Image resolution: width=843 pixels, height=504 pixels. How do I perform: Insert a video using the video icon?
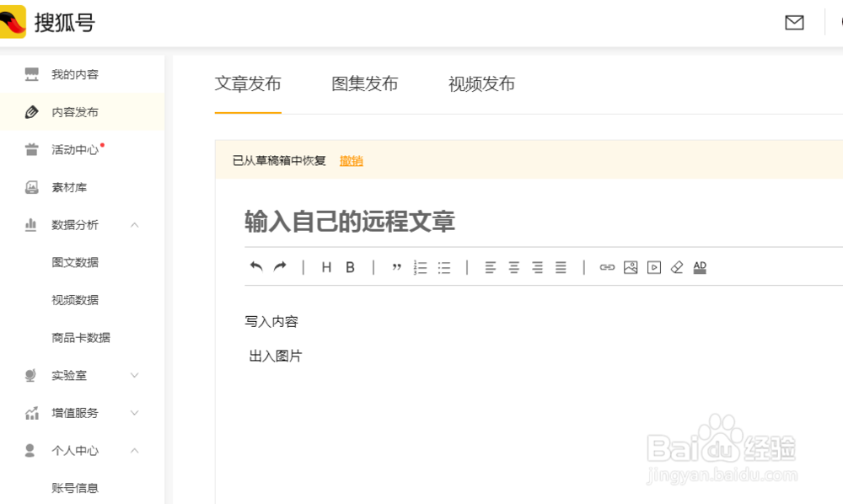tap(652, 267)
